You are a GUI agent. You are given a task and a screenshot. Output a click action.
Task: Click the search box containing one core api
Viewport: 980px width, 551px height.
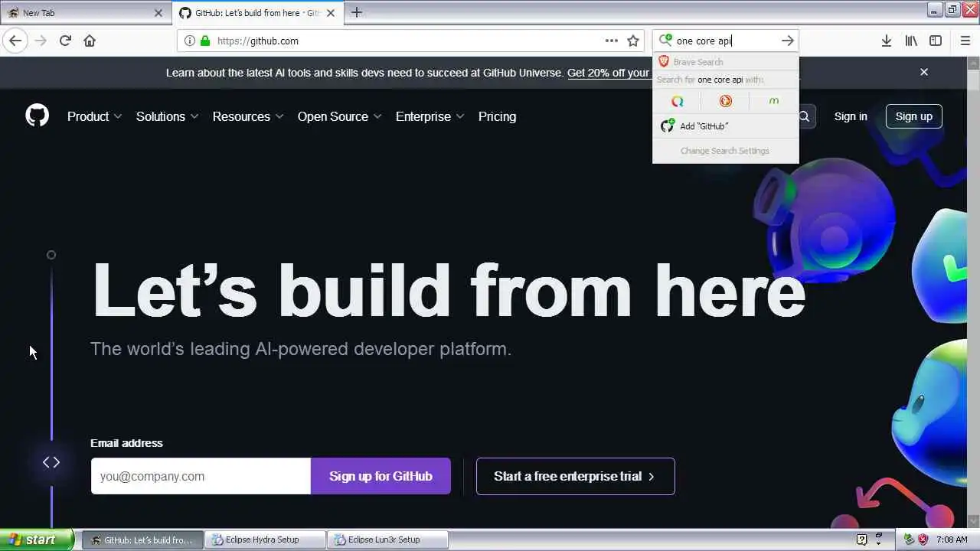point(725,41)
